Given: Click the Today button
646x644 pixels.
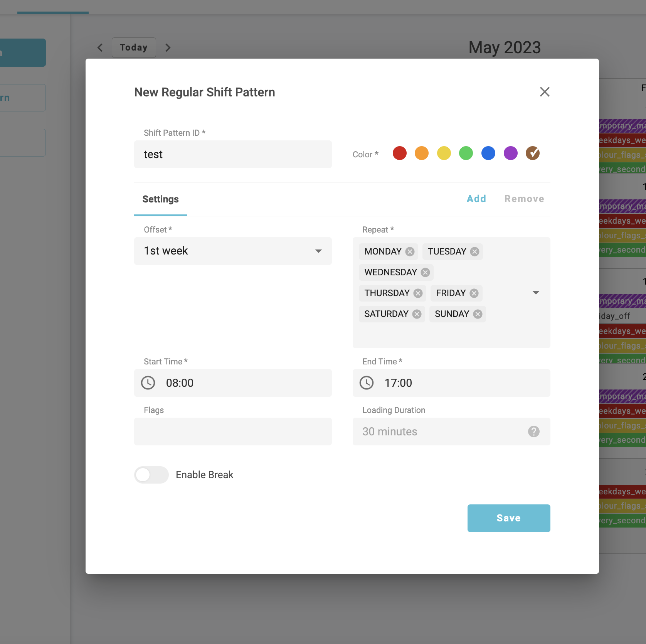Looking at the screenshot, I should (x=134, y=48).
